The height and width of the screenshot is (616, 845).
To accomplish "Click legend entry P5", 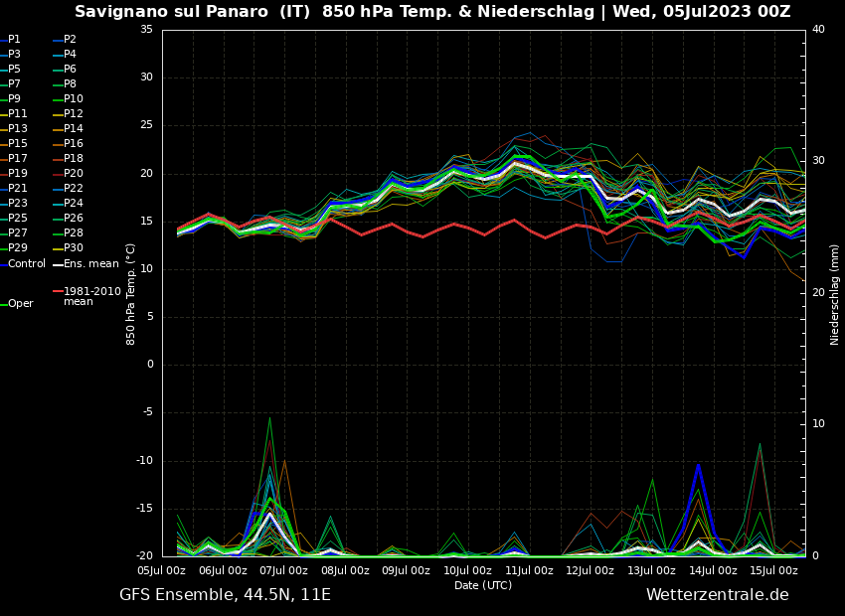I will [x=14, y=69].
